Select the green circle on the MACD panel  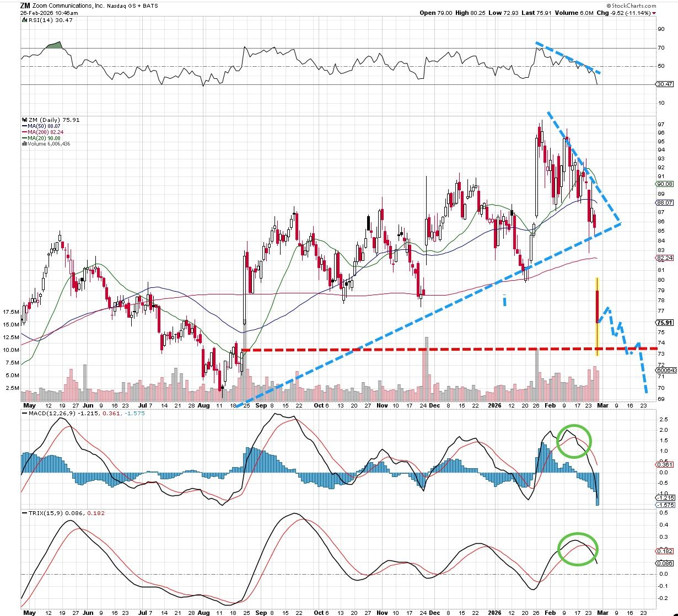(574, 441)
